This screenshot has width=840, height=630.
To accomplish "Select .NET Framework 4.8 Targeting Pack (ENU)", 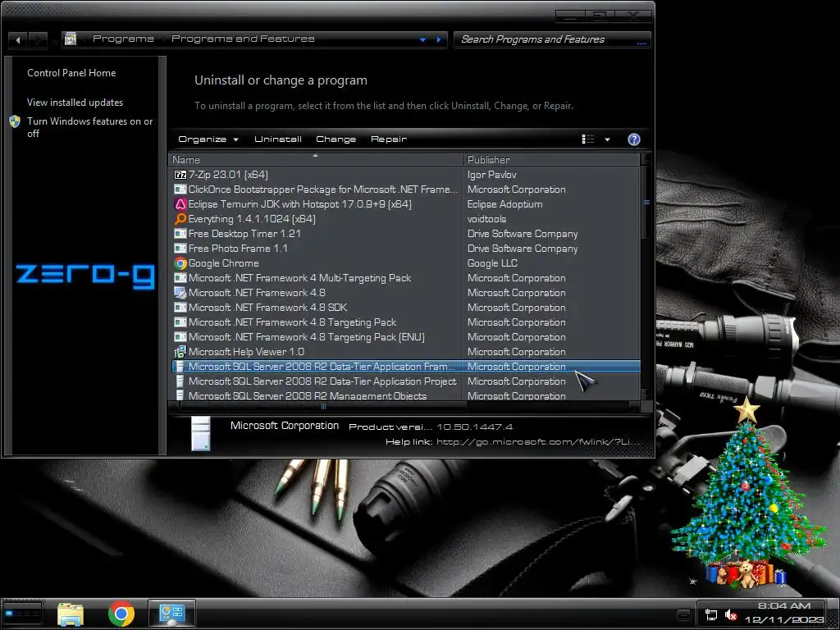I will [404, 337].
